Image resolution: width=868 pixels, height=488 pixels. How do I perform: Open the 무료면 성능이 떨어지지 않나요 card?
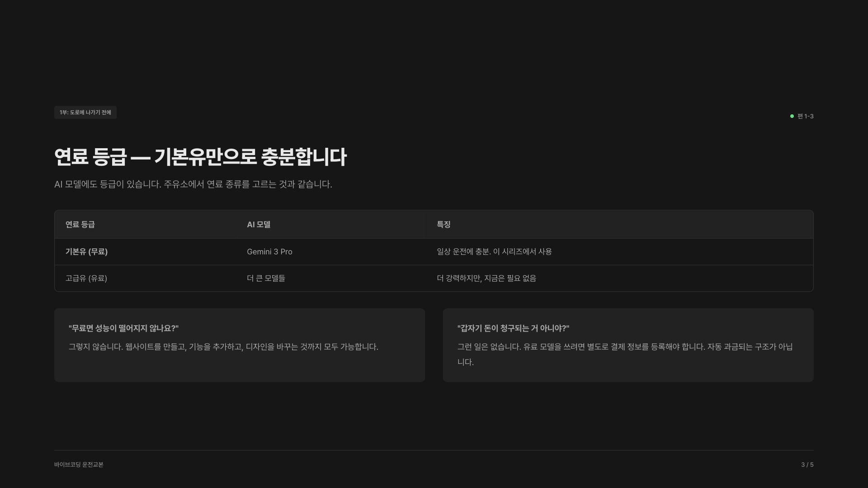(x=239, y=344)
